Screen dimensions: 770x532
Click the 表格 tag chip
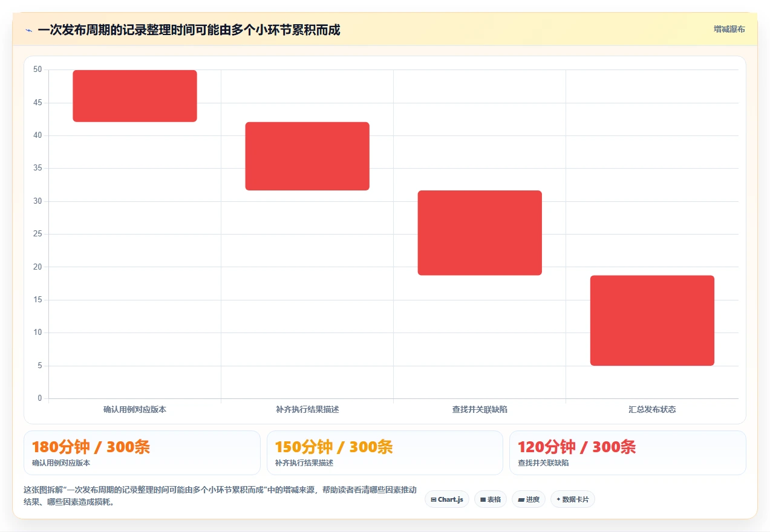click(x=491, y=499)
